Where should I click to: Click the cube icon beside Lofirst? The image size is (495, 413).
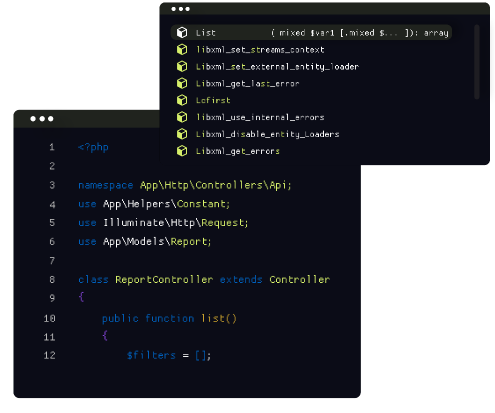(182, 100)
